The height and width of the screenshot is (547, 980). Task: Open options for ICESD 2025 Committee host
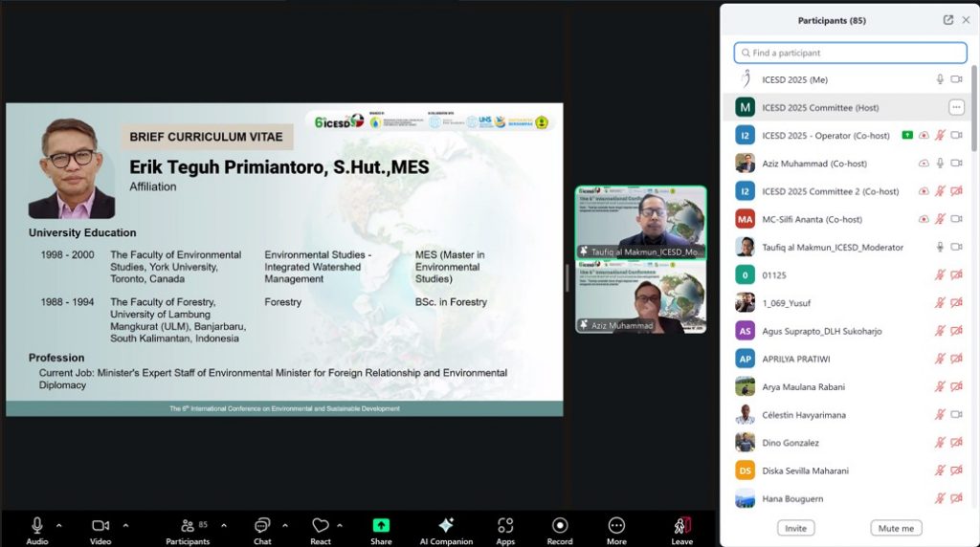pos(955,107)
